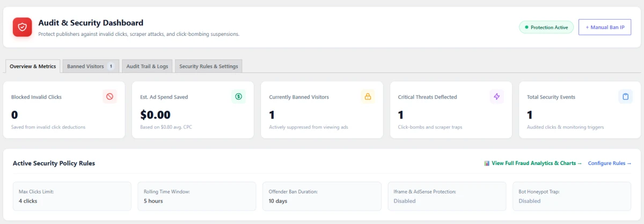Click 'Audited clicks & monitoring triggers' text
Viewport: 644px width, 224px height.
tap(565, 127)
